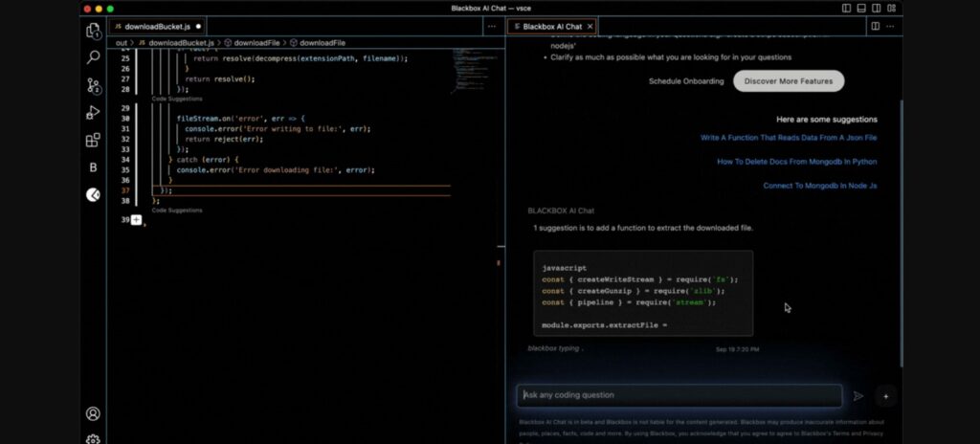Click 'pipeline' require line in chat code

pyautogui.click(x=629, y=302)
